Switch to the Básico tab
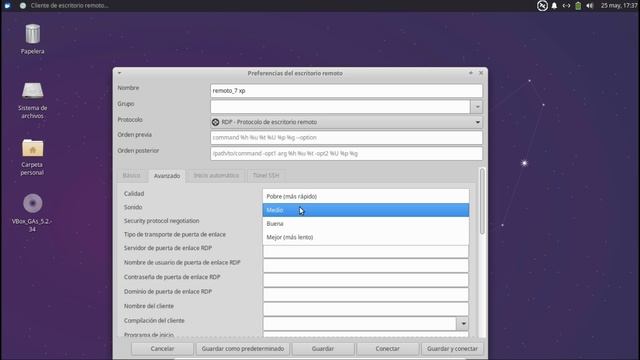Screen dimensions: 640x360 131,176
